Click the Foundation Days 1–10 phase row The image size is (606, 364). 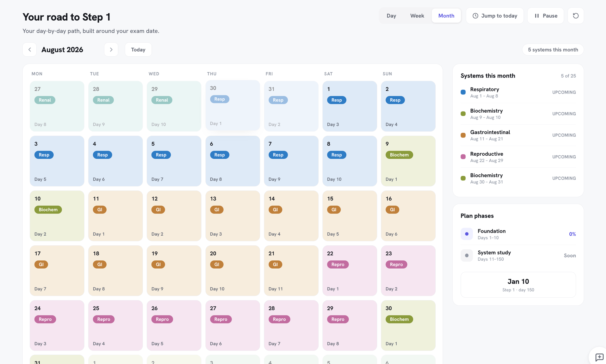tap(518, 234)
